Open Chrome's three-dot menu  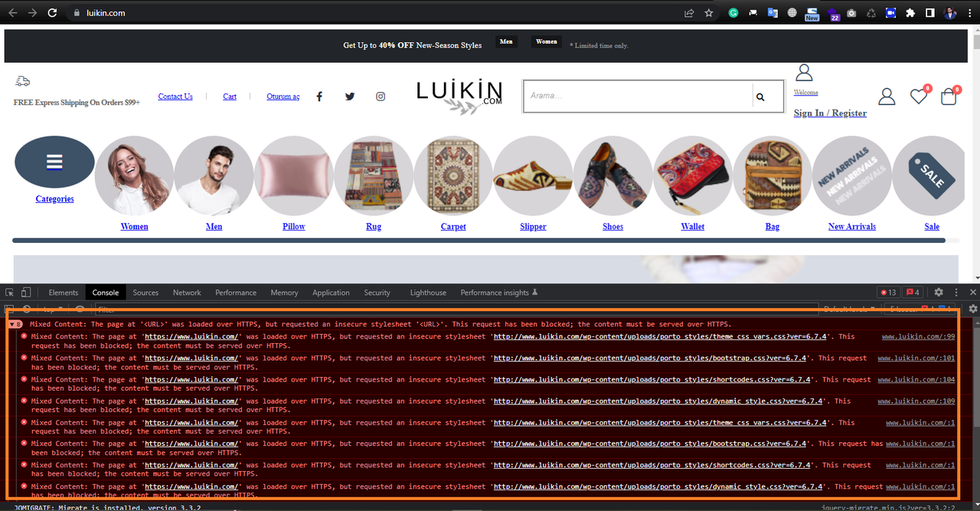pos(969,13)
